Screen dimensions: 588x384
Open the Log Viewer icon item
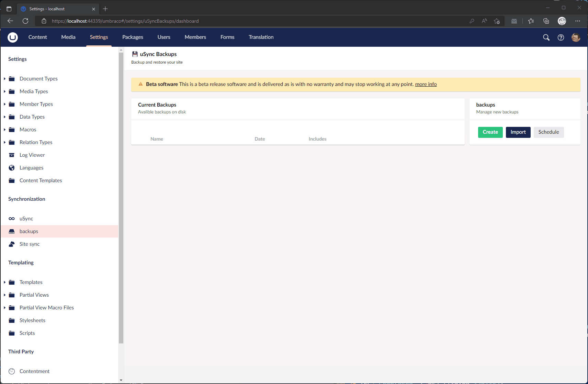coord(12,155)
